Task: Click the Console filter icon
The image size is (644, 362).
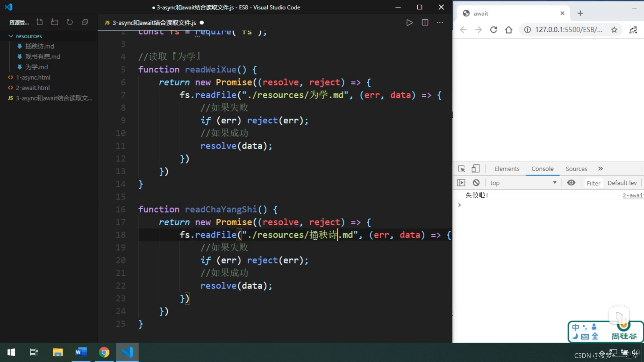Action: [x=594, y=183]
